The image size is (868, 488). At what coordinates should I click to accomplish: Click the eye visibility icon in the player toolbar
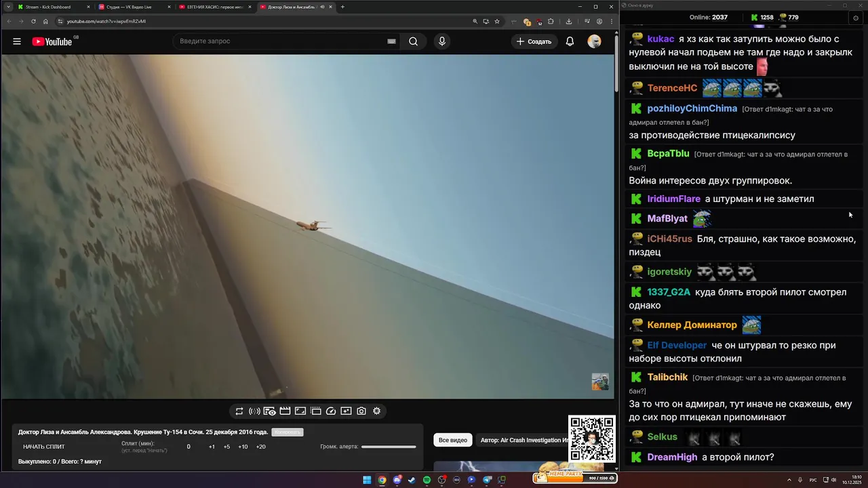[269, 411]
